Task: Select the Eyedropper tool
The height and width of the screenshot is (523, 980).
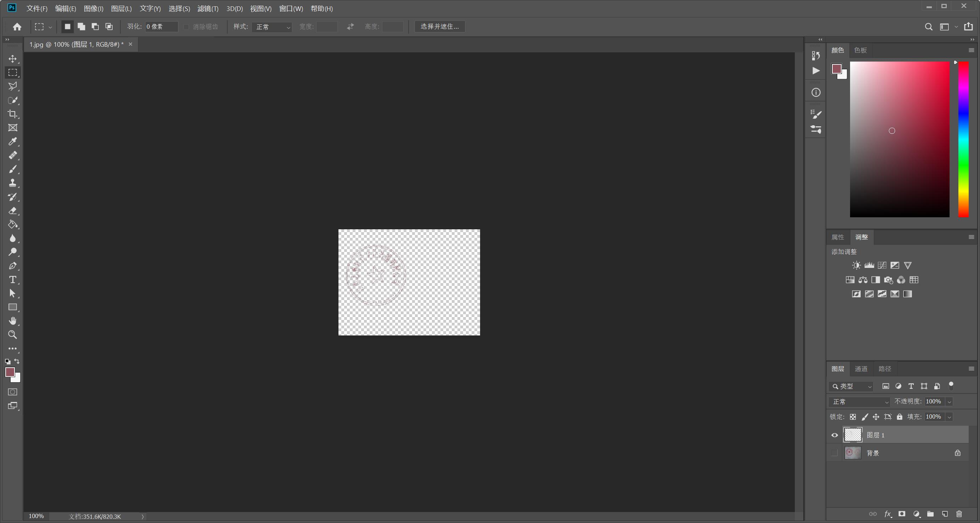Action: (x=12, y=142)
